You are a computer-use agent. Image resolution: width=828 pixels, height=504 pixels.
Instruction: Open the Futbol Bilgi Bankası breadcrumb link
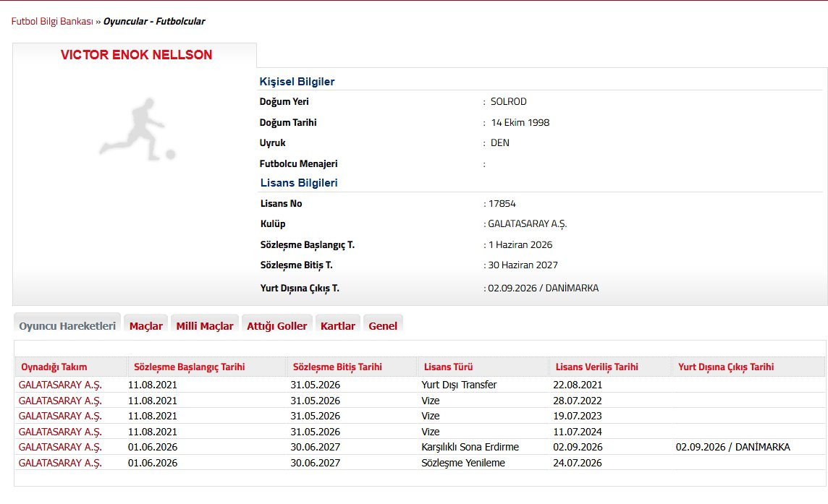click(x=52, y=22)
